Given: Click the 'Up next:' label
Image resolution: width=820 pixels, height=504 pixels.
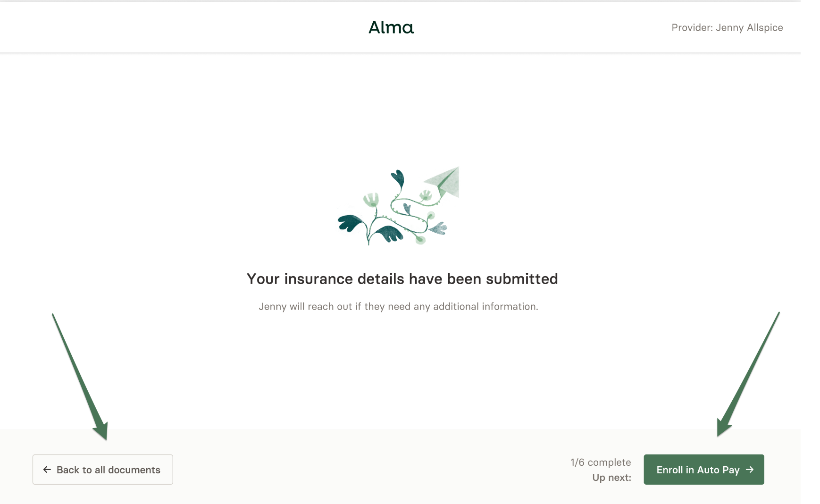Looking at the screenshot, I should [611, 478].
